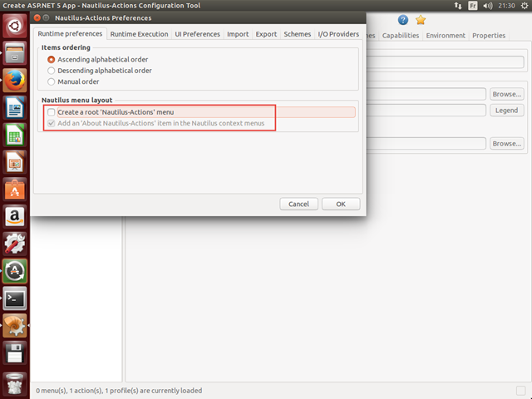Open the system gear menu in top panel
The width and height of the screenshot is (532, 399).
coord(525,6)
